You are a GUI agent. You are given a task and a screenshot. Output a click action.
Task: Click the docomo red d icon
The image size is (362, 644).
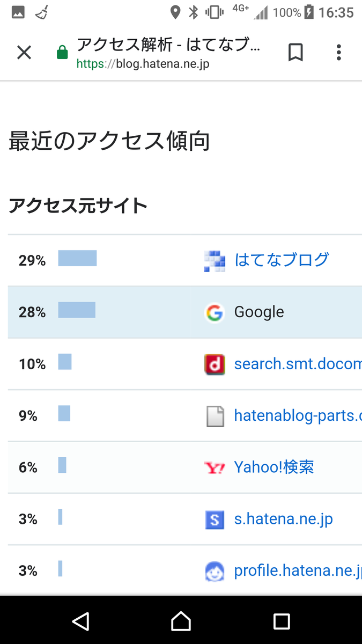click(215, 364)
